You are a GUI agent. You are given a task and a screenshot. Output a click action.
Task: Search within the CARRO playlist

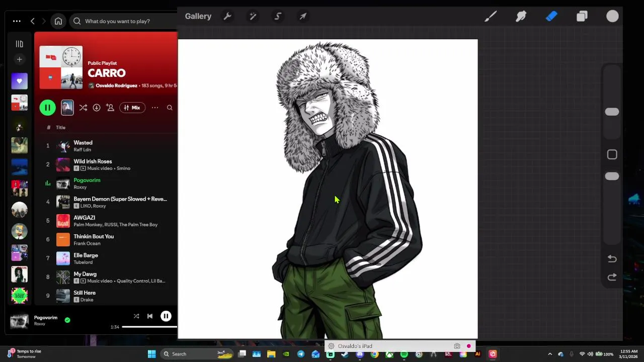click(170, 108)
